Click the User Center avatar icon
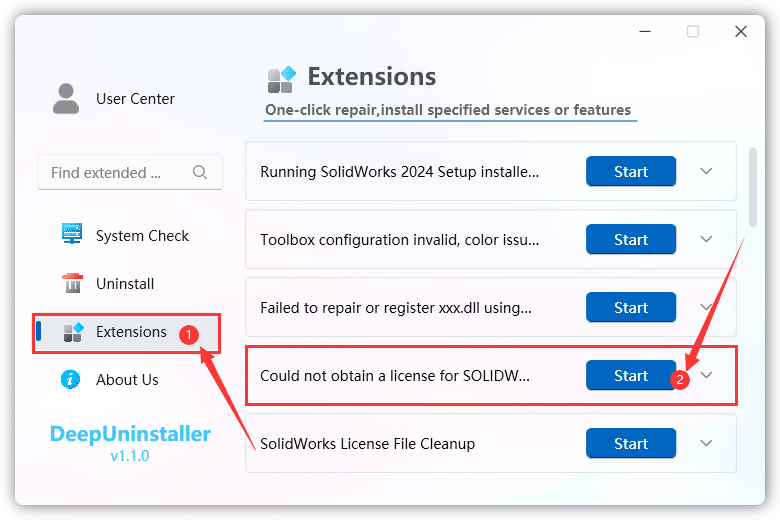This screenshot has height=520, width=780. point(66,99)
